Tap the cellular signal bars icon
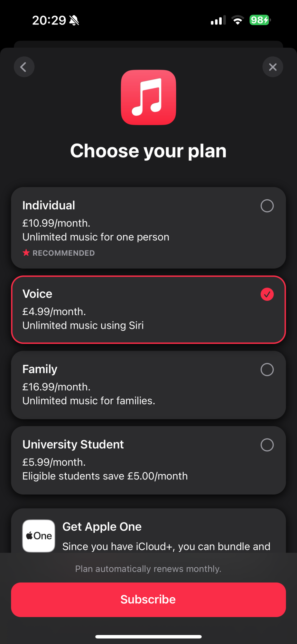This screenshot has height=644, width=297. point(218,21)
